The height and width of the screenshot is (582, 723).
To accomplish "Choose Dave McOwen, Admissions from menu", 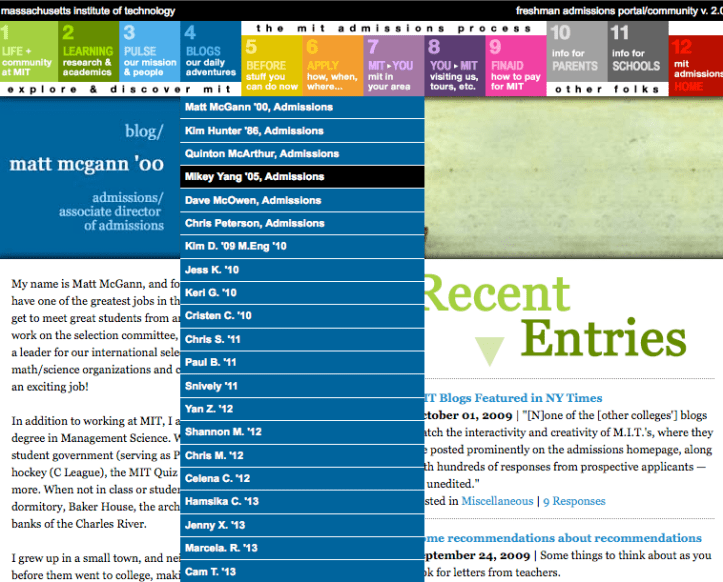I will [302, 200].
